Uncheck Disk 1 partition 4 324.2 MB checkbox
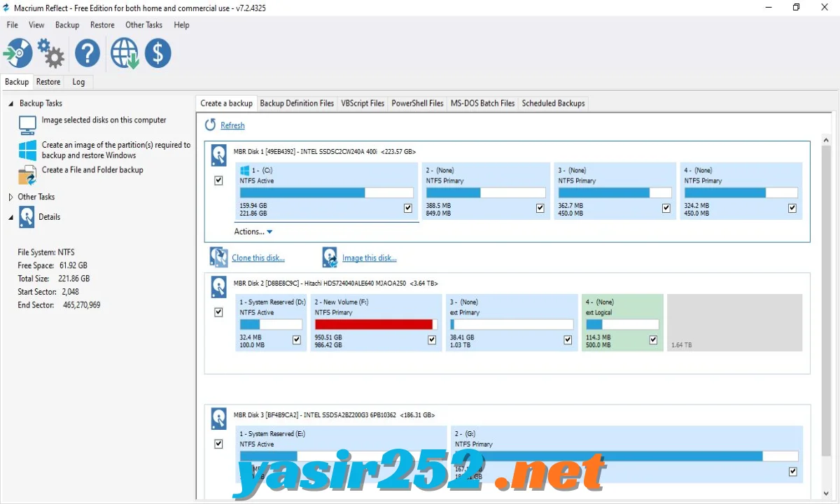The image size is (840, 504). pos(792,208)
